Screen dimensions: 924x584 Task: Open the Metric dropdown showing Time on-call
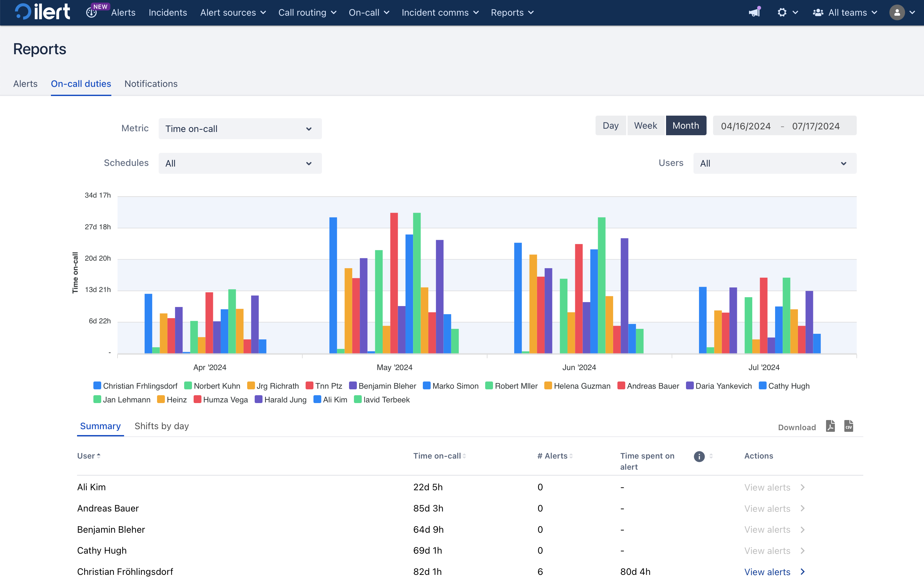(240, 129)
